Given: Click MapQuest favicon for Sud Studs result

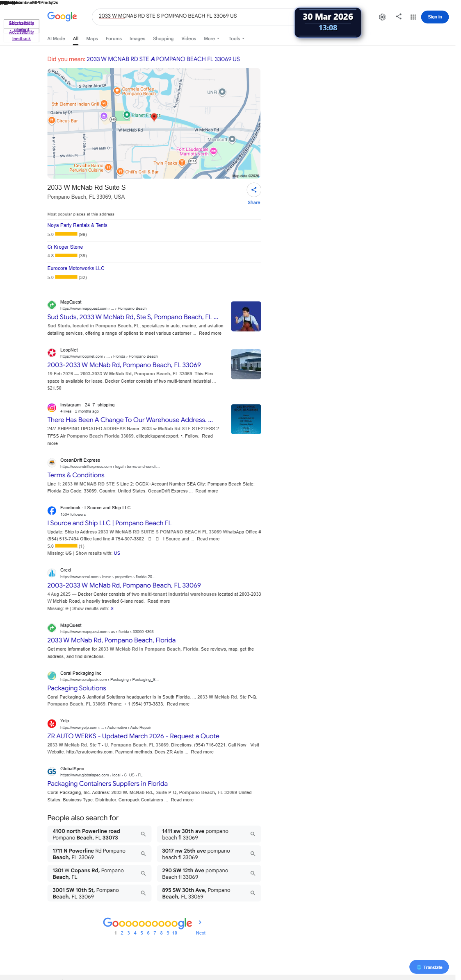Looking at the screenshot, I should pyautogui.click(x=52, y=305).
